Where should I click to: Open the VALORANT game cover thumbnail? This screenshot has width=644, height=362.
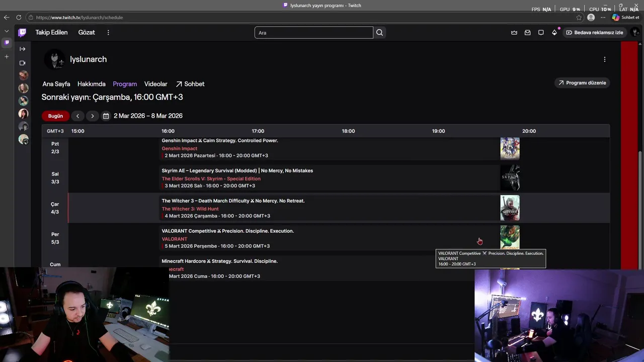pyautogui.click(x=510, y=238)
